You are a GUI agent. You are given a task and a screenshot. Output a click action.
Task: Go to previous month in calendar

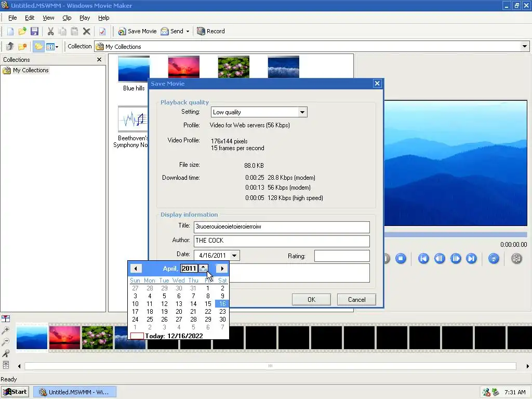point(136,269)
